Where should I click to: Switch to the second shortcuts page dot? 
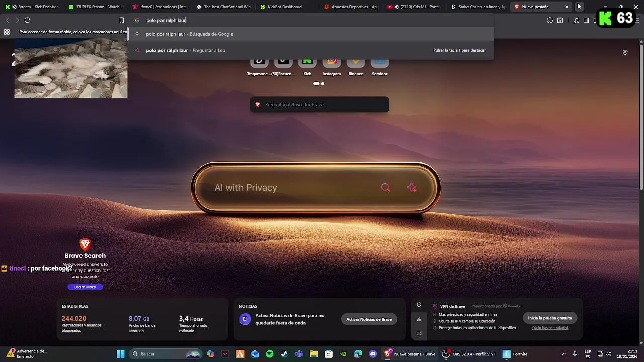click(323, 84)
